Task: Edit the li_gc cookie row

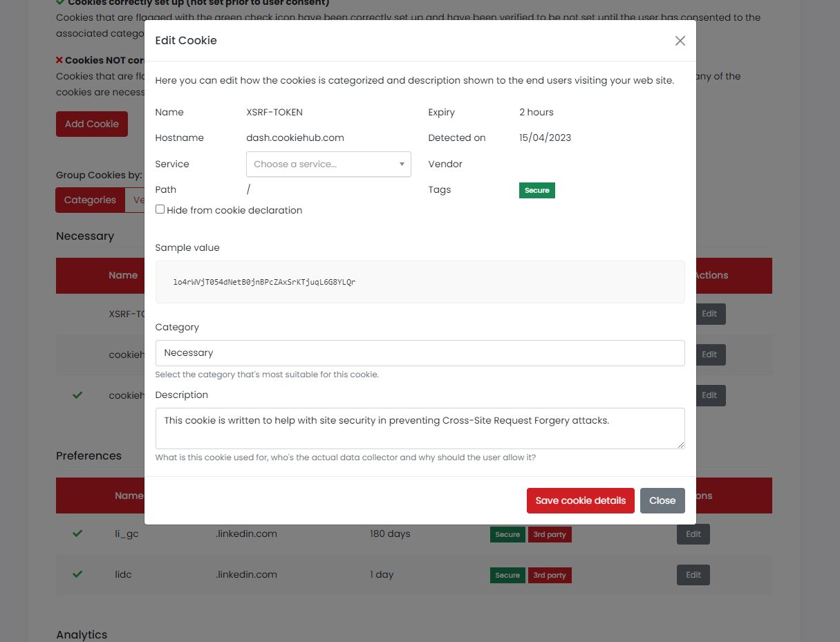Action: [x=693, y=534]
